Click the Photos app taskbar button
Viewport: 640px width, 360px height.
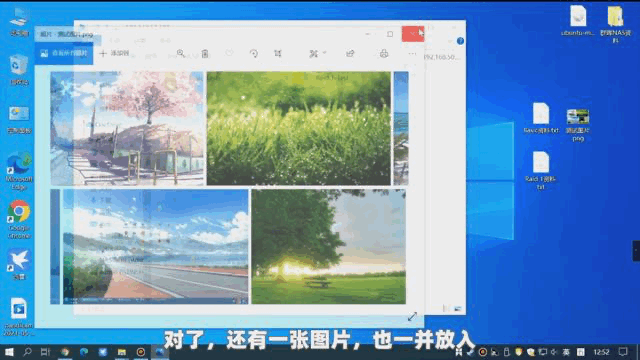click(x=160, y=352)
